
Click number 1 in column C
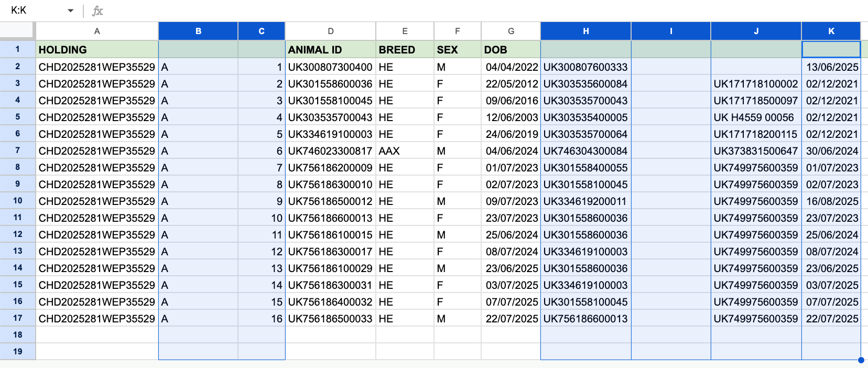tap(262, 67)
